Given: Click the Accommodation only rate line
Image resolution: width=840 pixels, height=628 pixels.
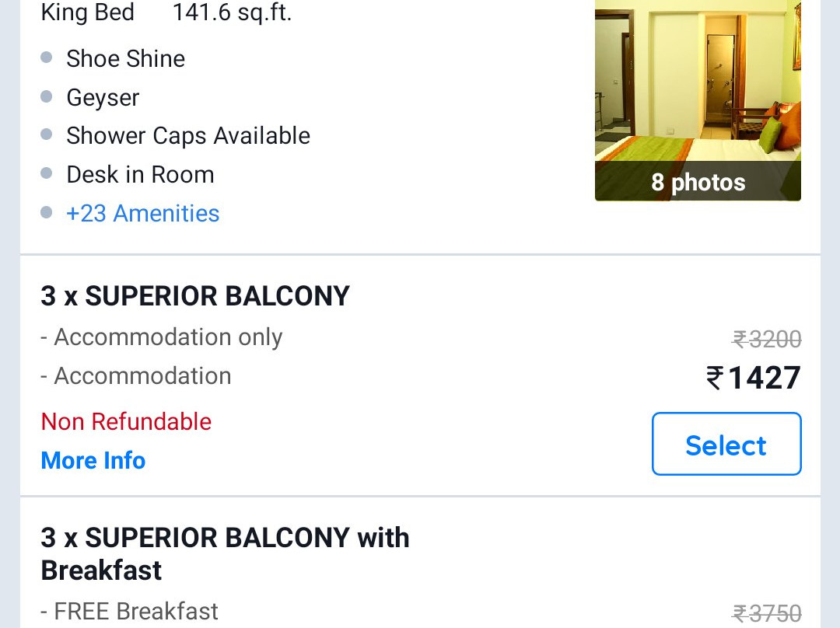Looking at the screenshot, I should point(161,337).
